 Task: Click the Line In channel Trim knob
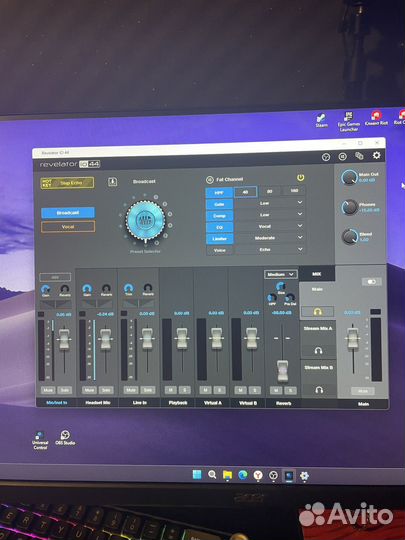click(x=128, y=288)
